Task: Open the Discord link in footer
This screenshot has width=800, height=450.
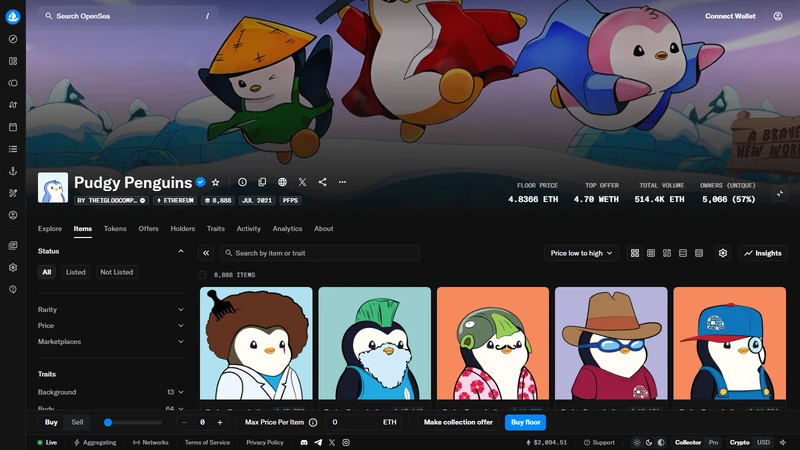Action: click(x=304, y=442)
